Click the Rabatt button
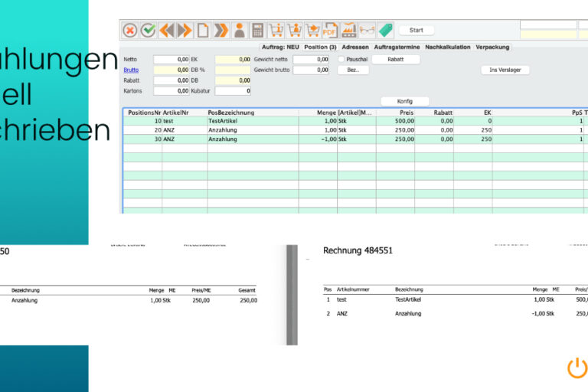Screen dimensions: 588x392 click(x=395, y=59)
